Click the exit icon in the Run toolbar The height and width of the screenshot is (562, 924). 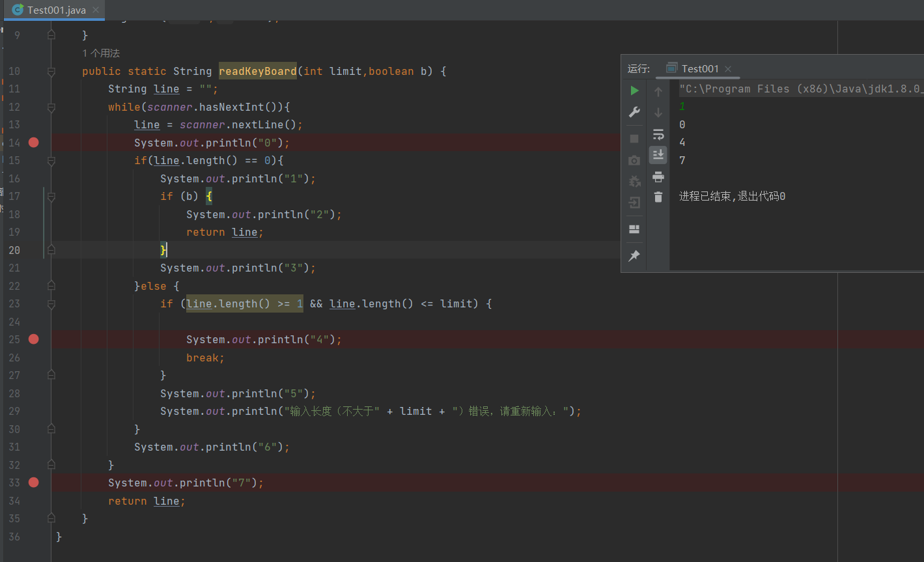pos(634,203)
